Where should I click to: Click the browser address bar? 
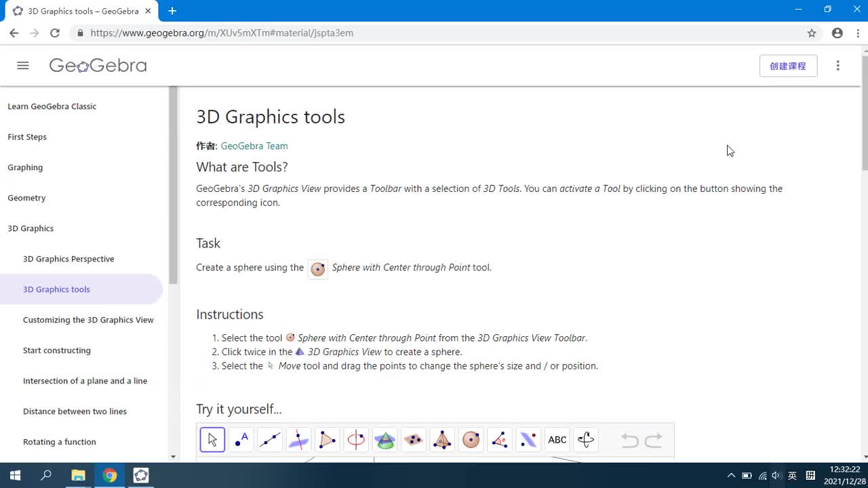(x=434, y=33)
